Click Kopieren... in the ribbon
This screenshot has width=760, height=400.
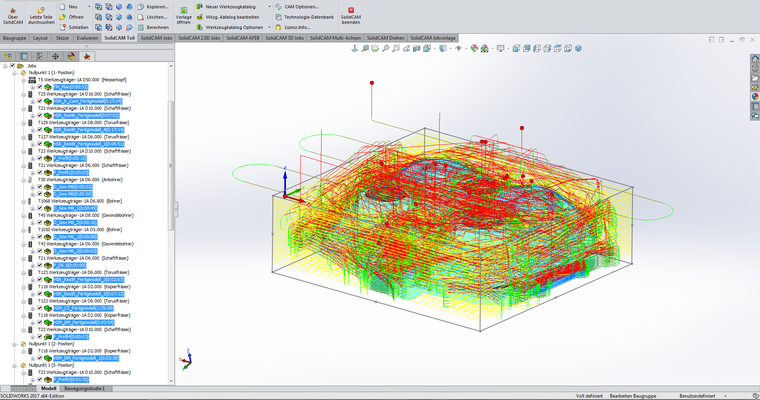[x=153, y=7]
